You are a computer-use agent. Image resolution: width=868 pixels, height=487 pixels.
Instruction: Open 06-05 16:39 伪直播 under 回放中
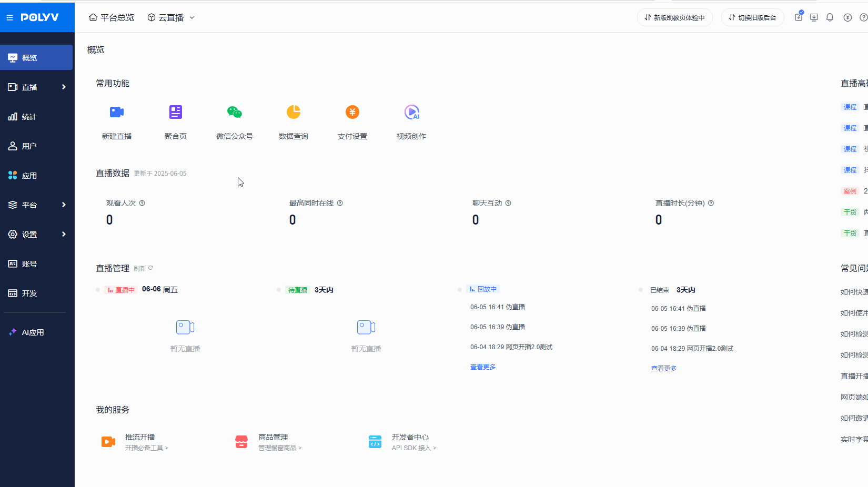(x=498, y=327)
